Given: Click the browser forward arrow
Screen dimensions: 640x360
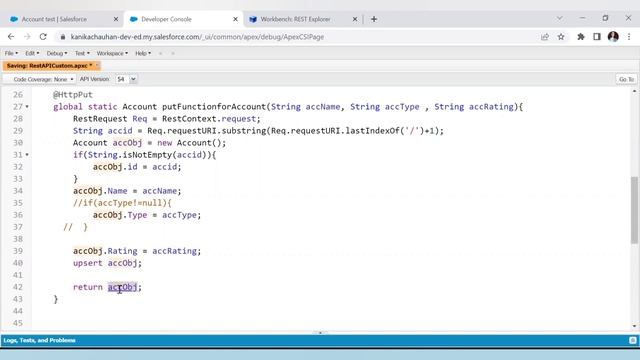Looking at the screenshot, I should click(27, 37).
